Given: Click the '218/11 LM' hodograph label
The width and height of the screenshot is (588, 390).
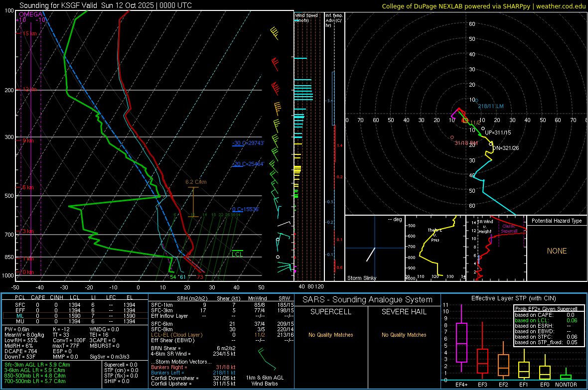Looking at the screenshot, I should [x=491, y=106].
